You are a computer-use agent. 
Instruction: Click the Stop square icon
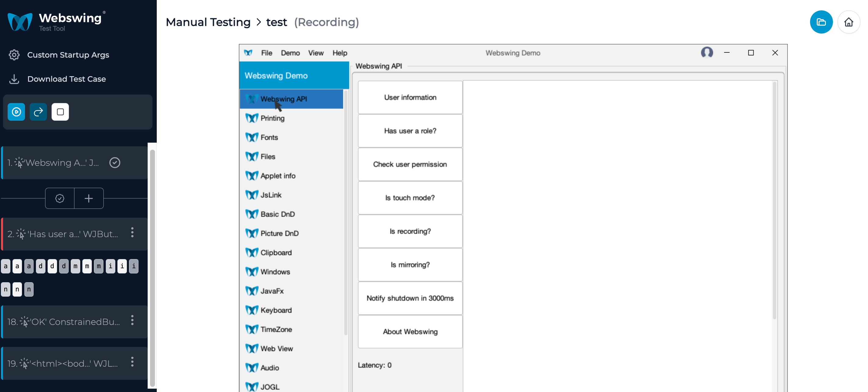pos(60,112)
